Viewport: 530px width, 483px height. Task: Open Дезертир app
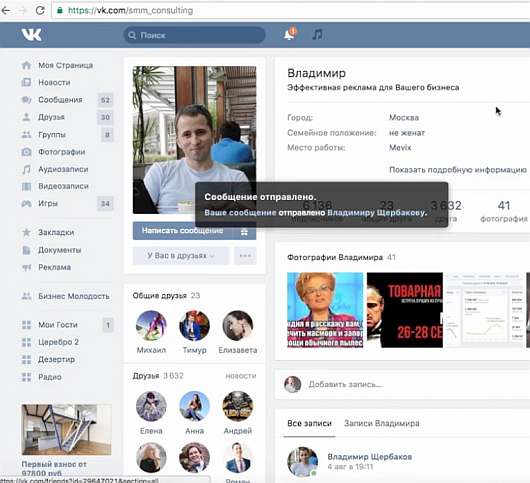pyautogui.click(x=56, y=359)
